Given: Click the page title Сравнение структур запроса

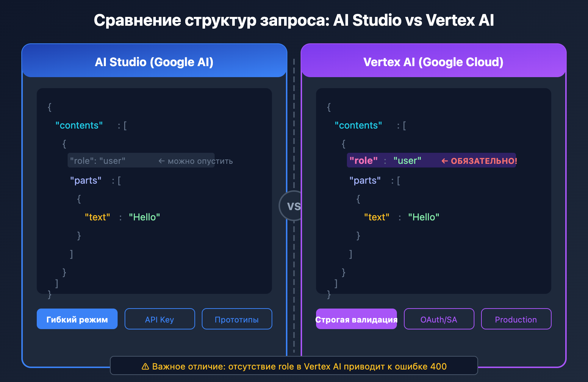Looking at the screenshot, I should (294, 21).
